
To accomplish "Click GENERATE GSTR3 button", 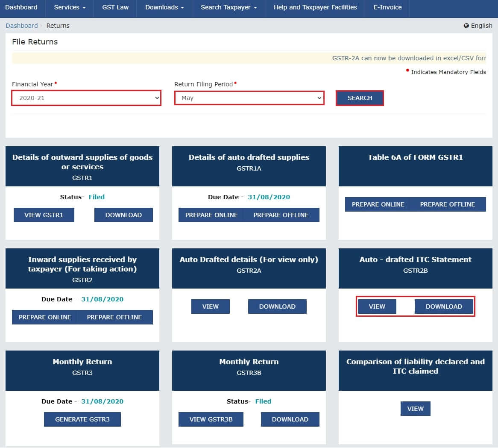I will (82, 419).
